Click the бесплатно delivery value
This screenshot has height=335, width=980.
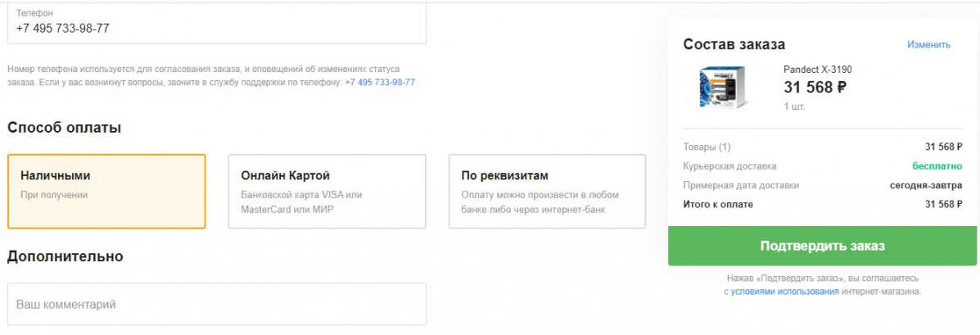[x=937, y=166]
